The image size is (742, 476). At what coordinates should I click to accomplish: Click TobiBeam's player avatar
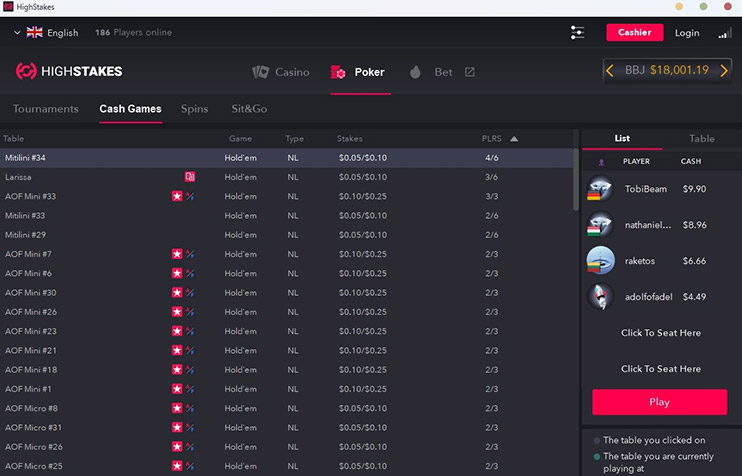pos(600,189)
